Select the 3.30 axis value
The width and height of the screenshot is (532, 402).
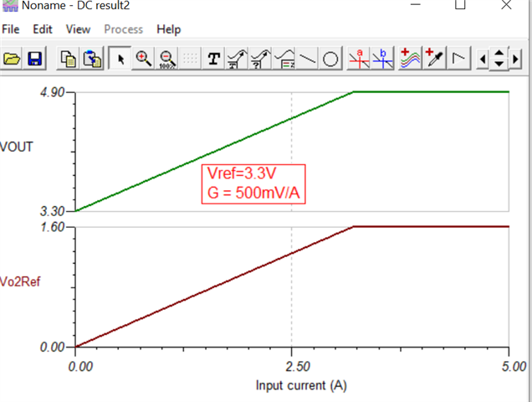pos(52,211)
